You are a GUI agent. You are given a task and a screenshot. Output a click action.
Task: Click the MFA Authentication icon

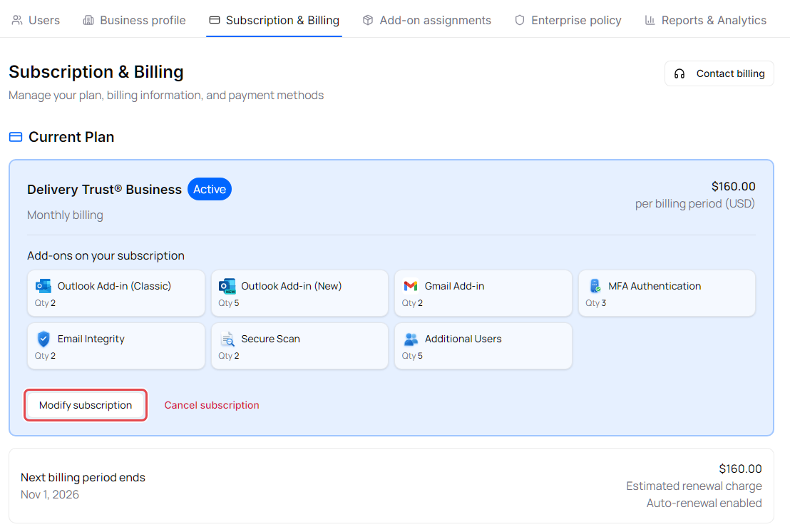coord(595,286)
